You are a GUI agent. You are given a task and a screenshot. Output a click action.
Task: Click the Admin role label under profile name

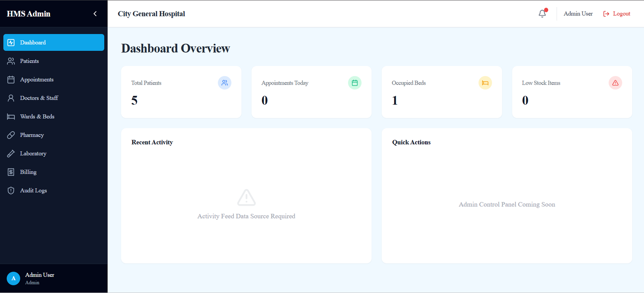point(32,283)
